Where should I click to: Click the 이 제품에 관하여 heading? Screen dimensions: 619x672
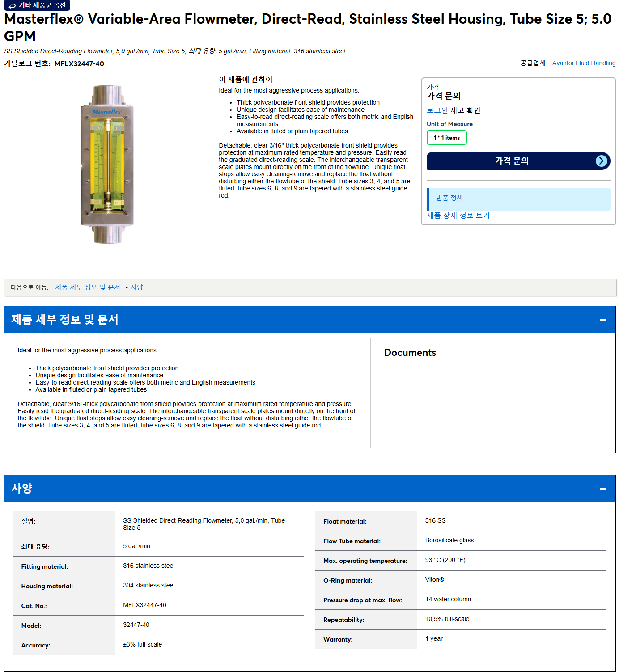pos(246,80)
